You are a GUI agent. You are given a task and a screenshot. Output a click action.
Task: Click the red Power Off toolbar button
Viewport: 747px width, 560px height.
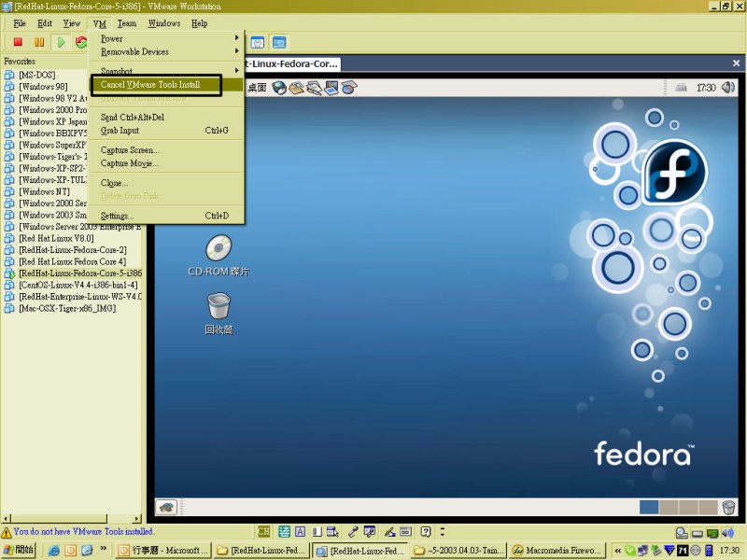tap(18, 42)
